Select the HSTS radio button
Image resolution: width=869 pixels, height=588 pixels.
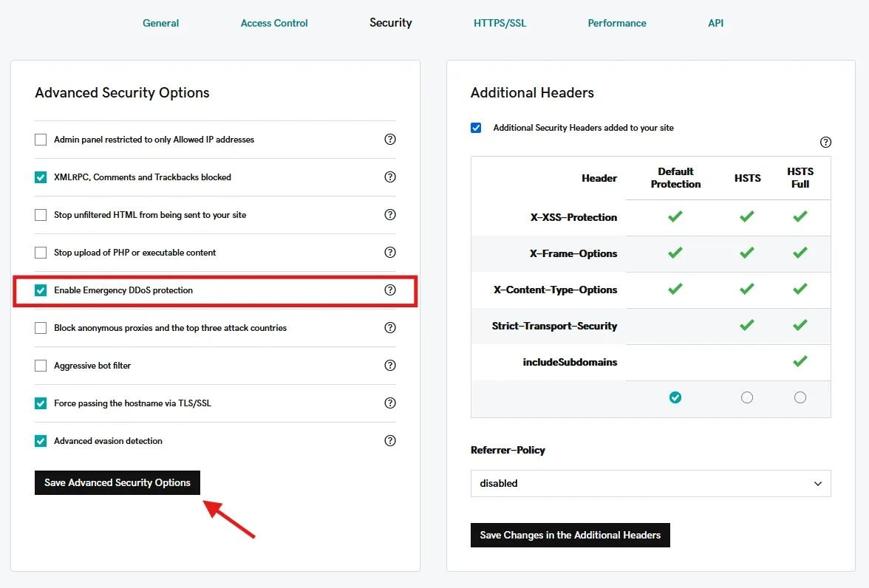click(x=747, y=397)
